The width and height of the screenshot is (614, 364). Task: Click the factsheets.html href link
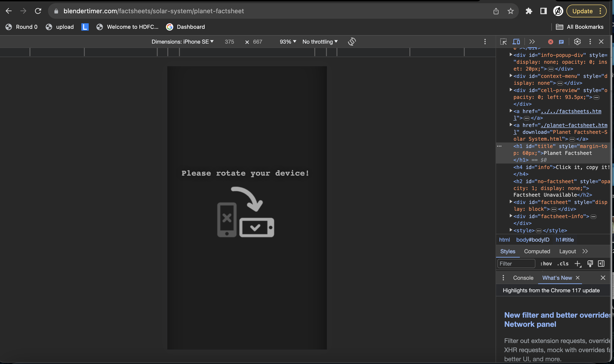tap(571, 111)
